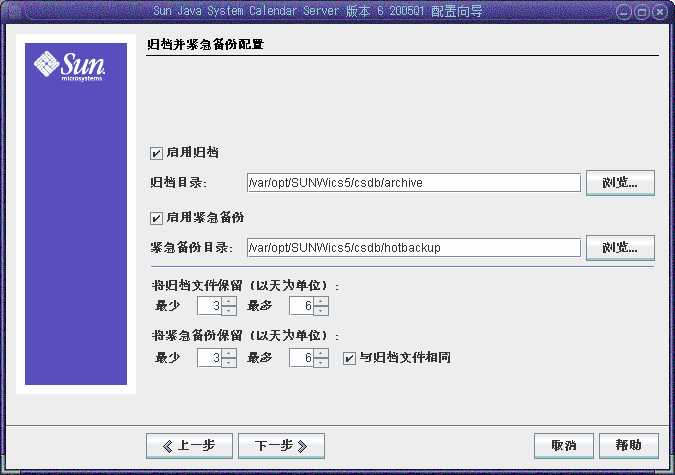The height and width of the screenshot is (475, 675).
Task: Click archive 最少 value field showing 3
Action: click(209, 306)
